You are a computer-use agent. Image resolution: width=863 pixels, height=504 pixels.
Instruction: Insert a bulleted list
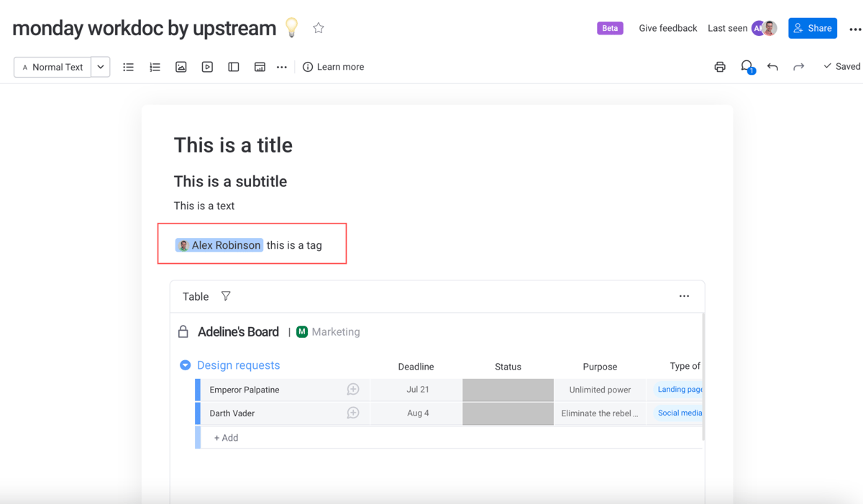128,67
